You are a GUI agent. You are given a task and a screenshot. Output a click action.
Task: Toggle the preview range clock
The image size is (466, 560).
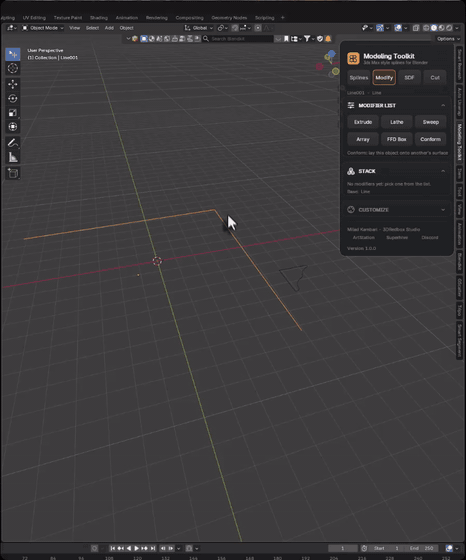point(364,548)
